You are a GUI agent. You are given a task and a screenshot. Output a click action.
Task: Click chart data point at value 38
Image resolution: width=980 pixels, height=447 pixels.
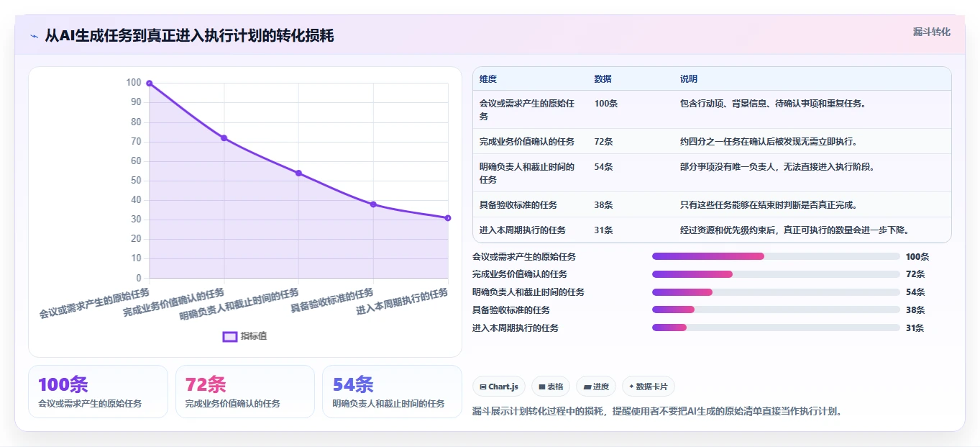(373, 204)
